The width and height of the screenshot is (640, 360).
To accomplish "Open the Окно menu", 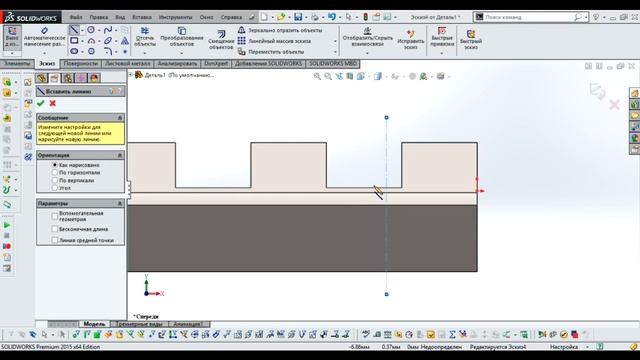I will (207, 17).
